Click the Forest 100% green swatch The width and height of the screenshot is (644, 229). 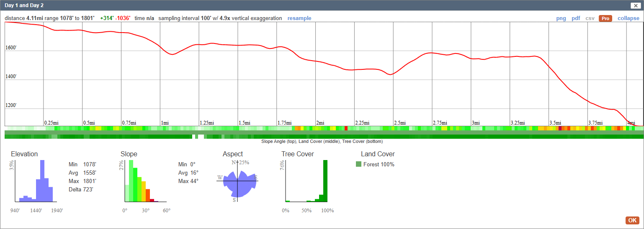click(358, 164)
